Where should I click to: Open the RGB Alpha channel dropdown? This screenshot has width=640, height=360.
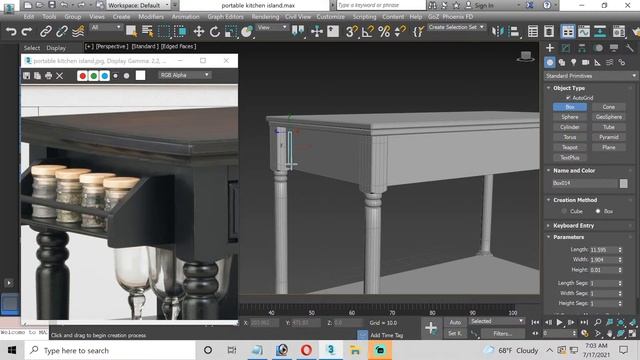click(184, 75)
